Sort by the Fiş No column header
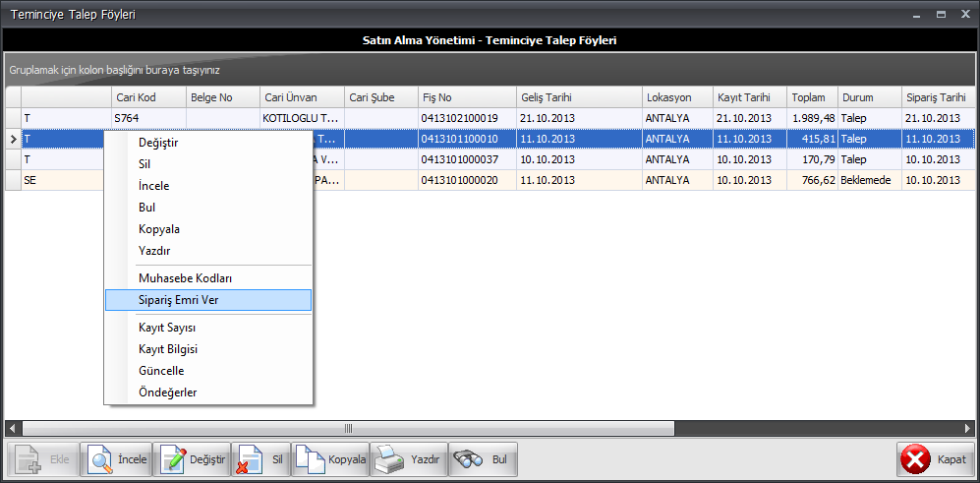 (x=467, y=97)
